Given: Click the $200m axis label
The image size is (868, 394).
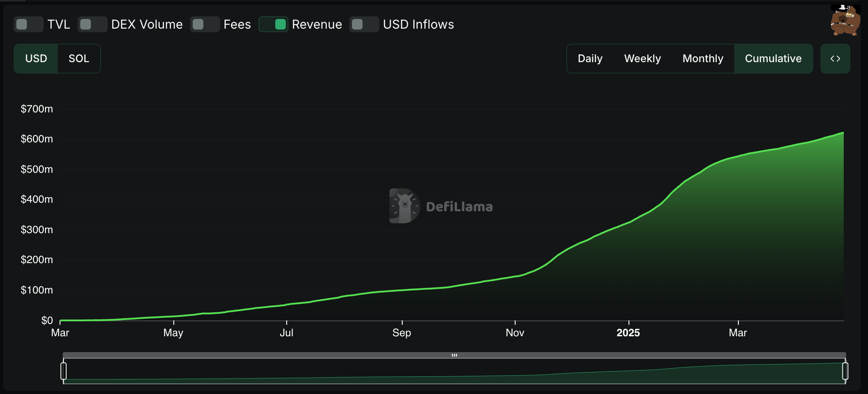Looking at the screenshot, I should tap(37, 260).
